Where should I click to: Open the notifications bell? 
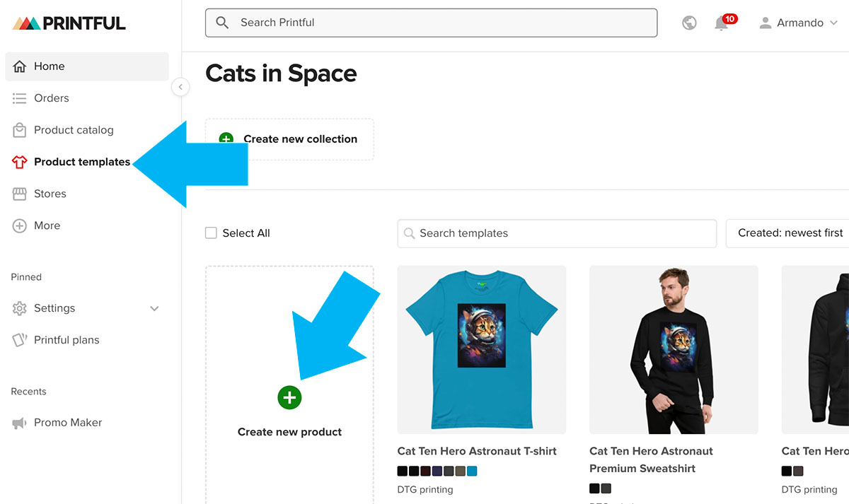coord(721,23)
